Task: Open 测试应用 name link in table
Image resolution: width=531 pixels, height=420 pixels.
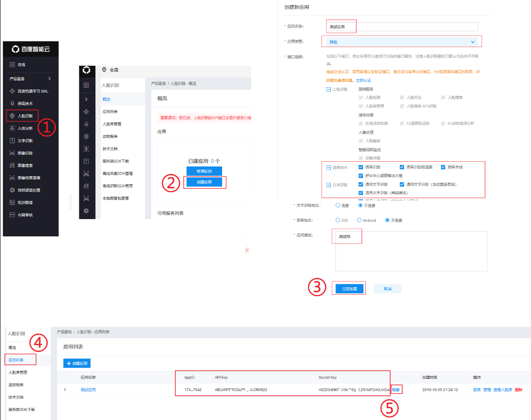Action: pos(88,390)
